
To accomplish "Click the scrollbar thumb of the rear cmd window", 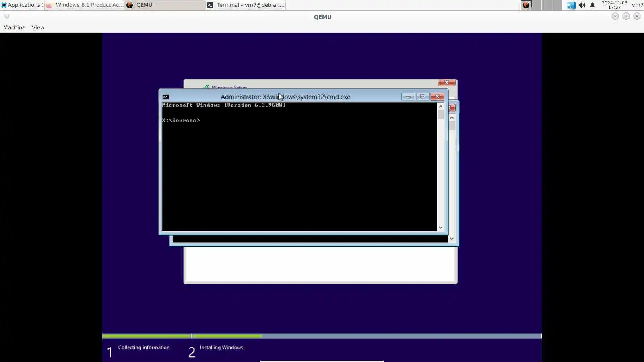I will point(452,126).
